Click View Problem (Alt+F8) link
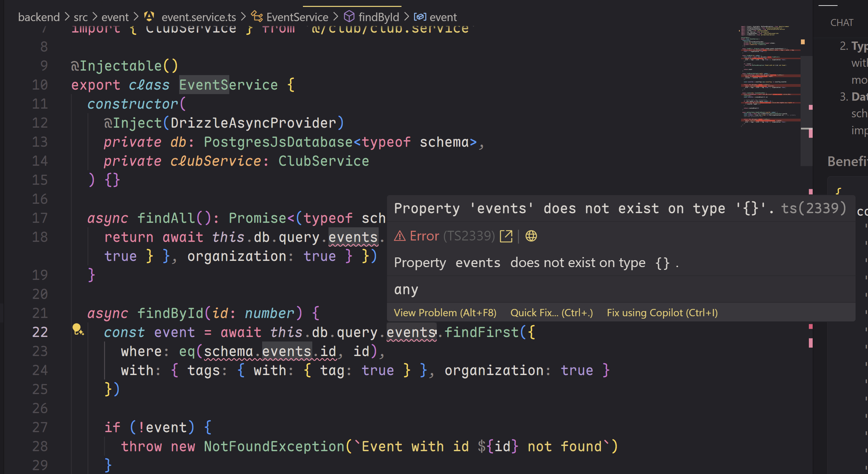The width and height of the screenshot is (868, 474). coord(445,313)
